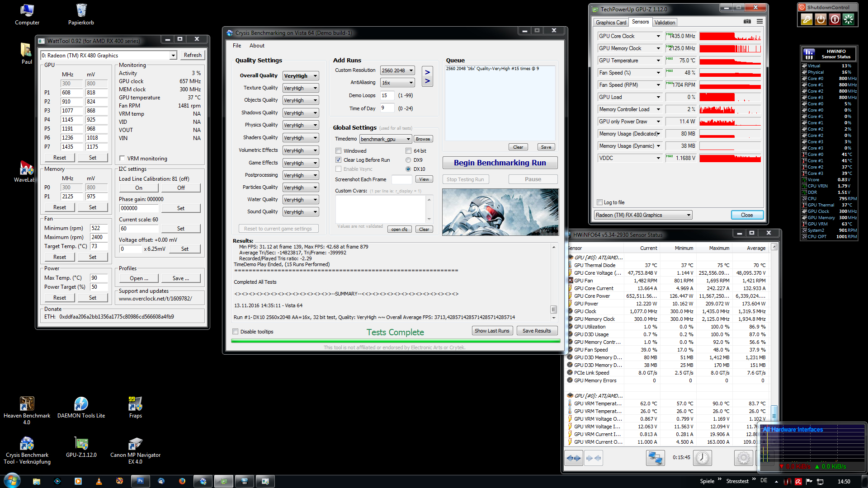Click Begin Benchmarking Run button

pos(500,163)
